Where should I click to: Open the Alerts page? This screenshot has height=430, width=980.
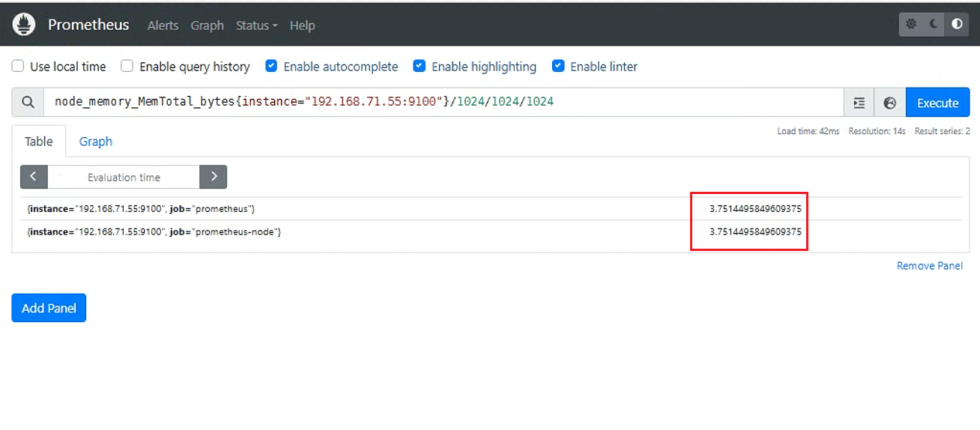pyautogui.click(x=163, y=25)
